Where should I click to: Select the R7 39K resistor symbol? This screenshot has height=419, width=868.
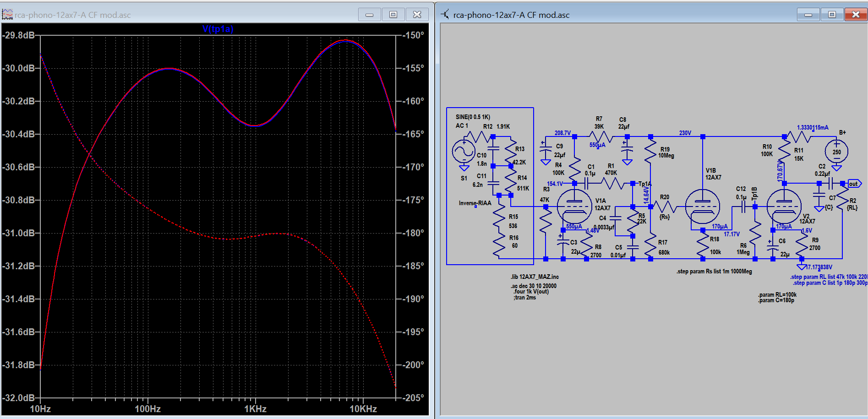pos(601,136)
